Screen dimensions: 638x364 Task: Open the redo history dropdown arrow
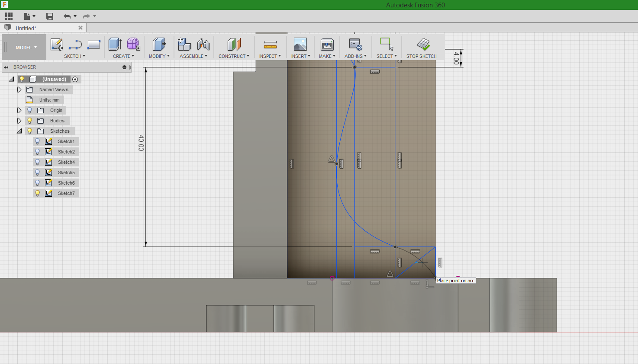coord(94,16)
